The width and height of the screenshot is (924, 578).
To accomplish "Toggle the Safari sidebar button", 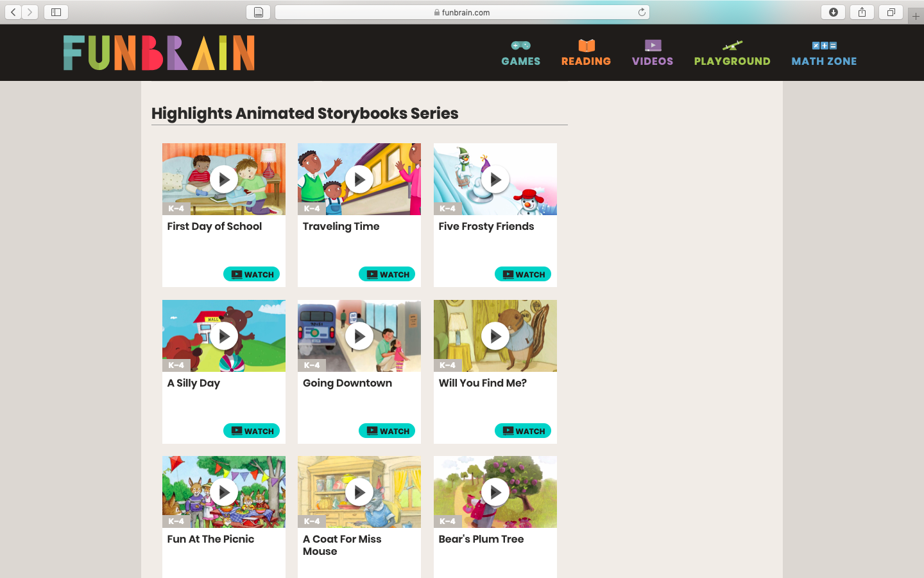I will tap(56, 12).
